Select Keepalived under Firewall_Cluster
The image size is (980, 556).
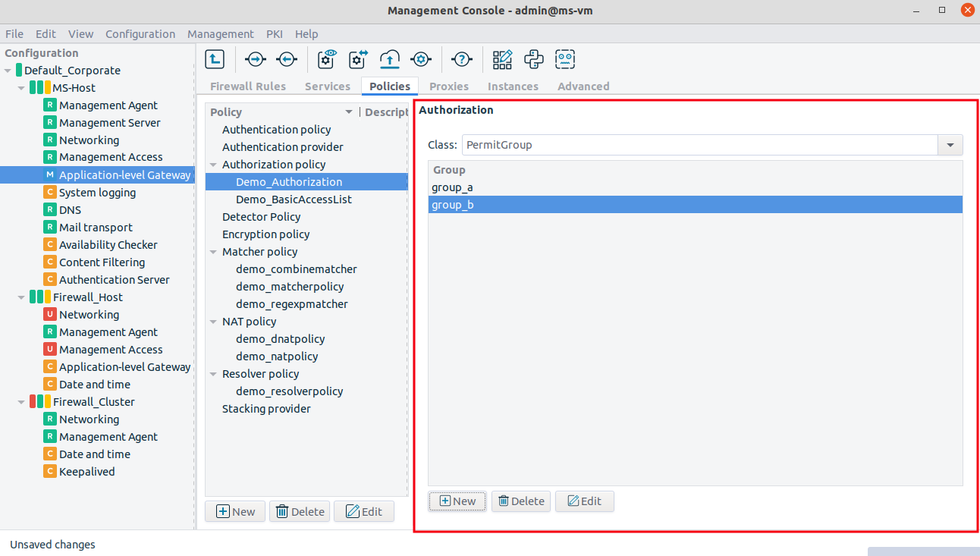click(86, 471)
